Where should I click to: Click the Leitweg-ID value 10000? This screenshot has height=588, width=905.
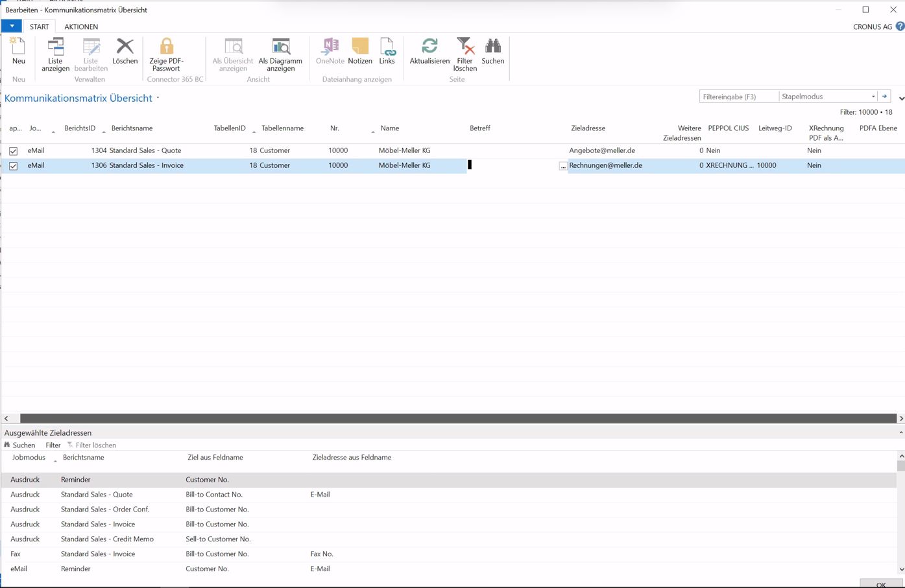coord(766,166)
